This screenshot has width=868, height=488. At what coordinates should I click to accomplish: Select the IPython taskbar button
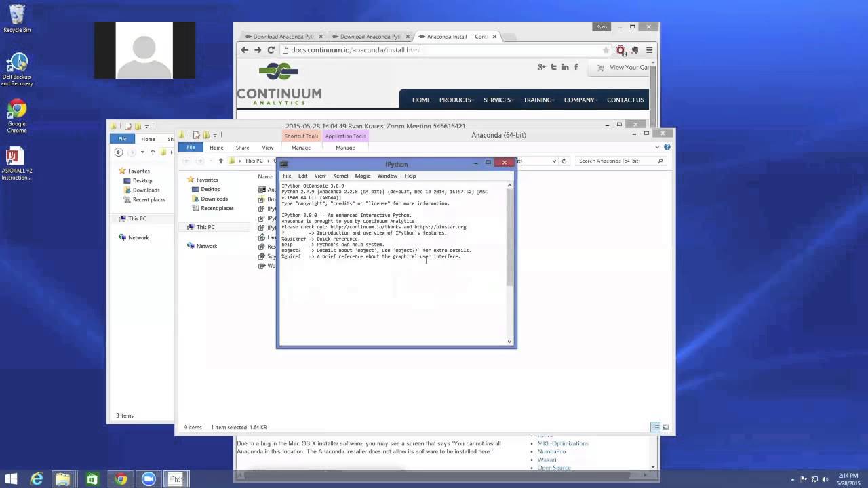coord(176,479)
